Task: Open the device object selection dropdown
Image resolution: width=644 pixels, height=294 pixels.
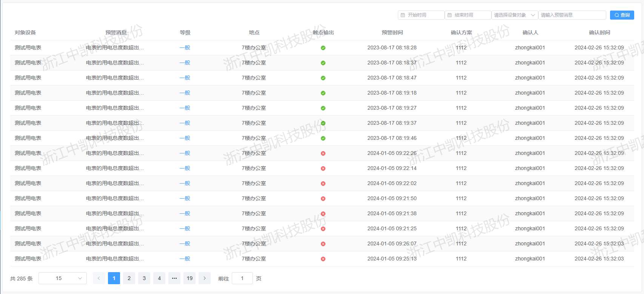Action: (x=515, y=15)
